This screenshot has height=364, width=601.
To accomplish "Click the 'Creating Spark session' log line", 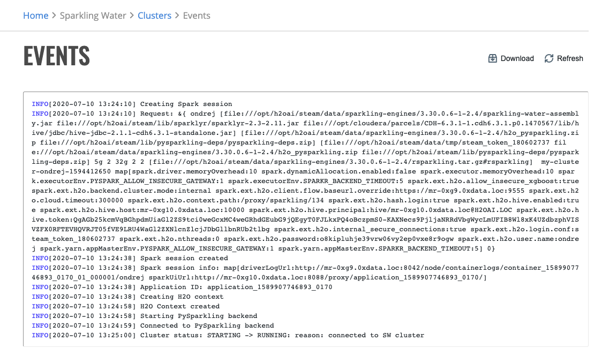I will click(132, 104).
